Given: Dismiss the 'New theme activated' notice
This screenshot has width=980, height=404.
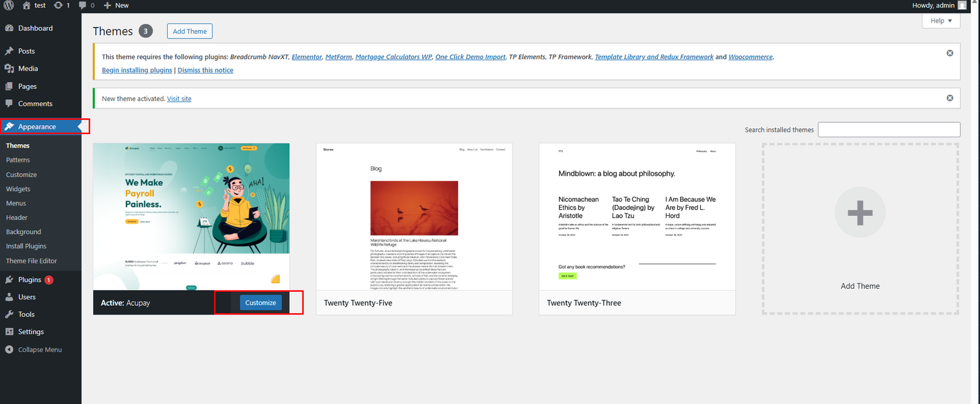Looking at the screenshot, I should [949, 98].
